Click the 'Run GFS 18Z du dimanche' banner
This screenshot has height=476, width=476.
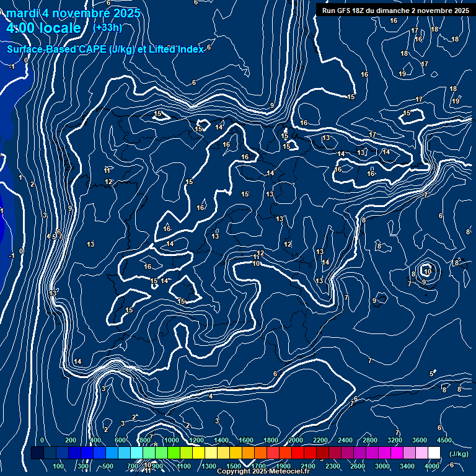pos(395,11)
